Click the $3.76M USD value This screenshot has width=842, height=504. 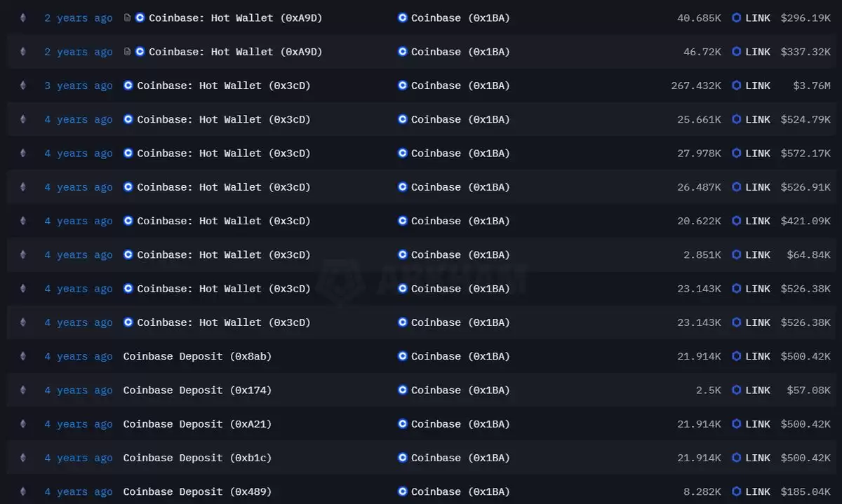click(x=810, y=86)
